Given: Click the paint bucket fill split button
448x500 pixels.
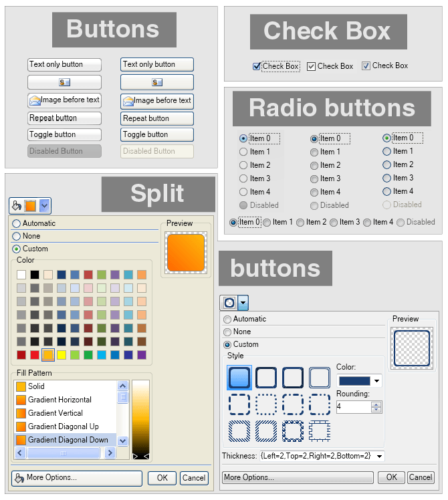Looking at the screenshot, I should (23, 206).
